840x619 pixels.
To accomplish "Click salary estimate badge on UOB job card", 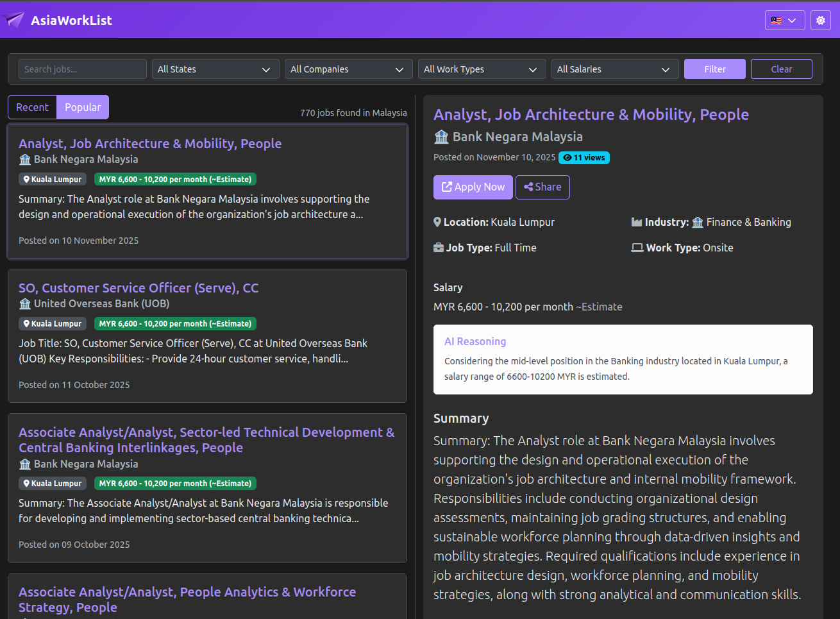I will (175, 324).
